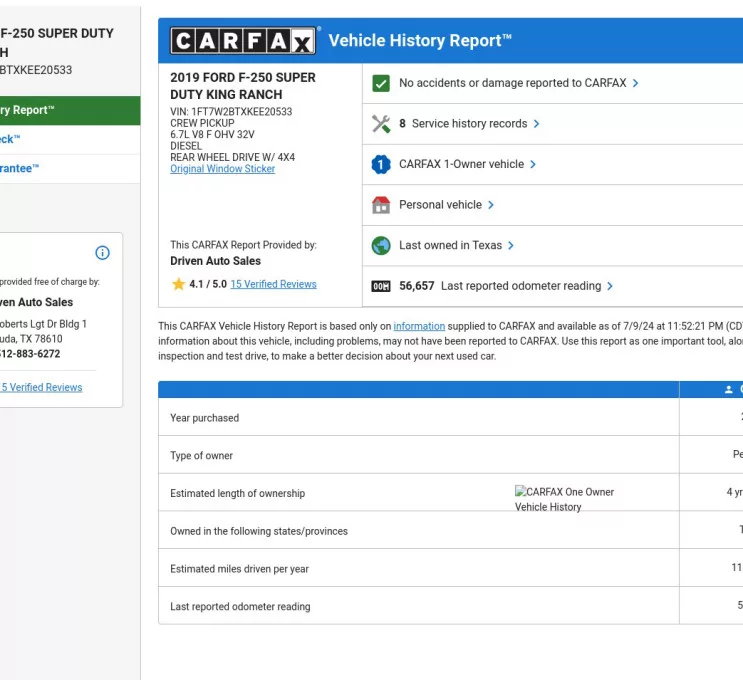Expand Last owned in Texas chevron

(511, 245)
